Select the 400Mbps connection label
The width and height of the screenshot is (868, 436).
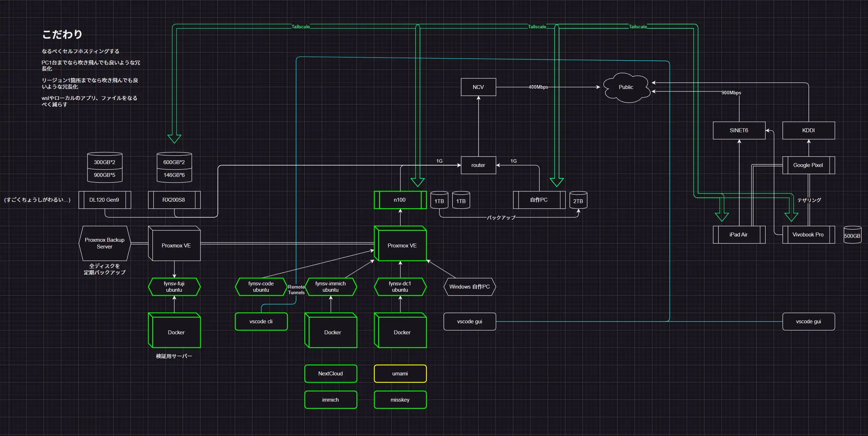pos(538,87)
